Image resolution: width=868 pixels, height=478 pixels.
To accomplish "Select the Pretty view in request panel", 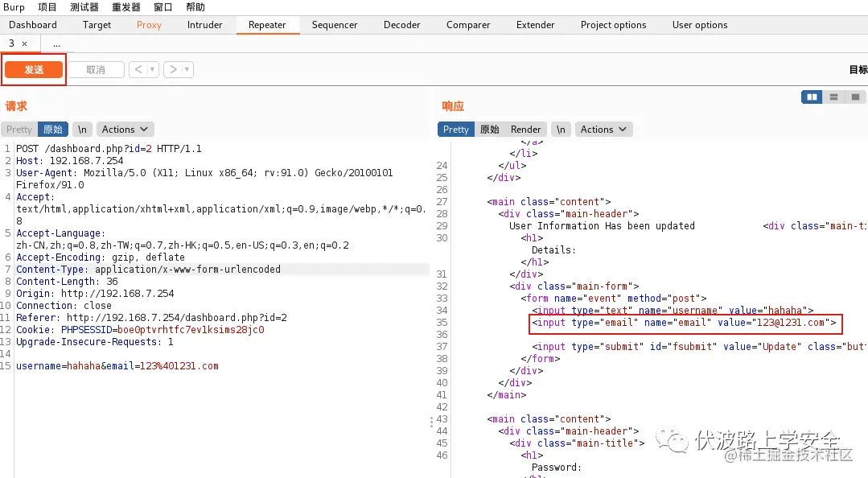I will [x=19, y=129].
